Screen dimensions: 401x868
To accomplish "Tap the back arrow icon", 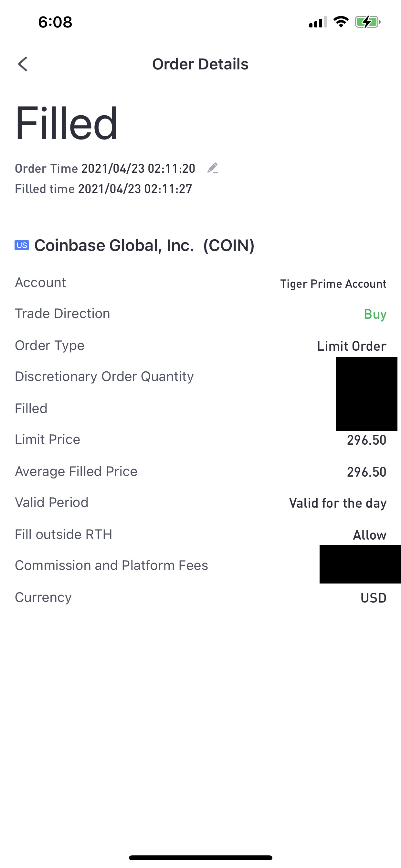I will point(23,64).
